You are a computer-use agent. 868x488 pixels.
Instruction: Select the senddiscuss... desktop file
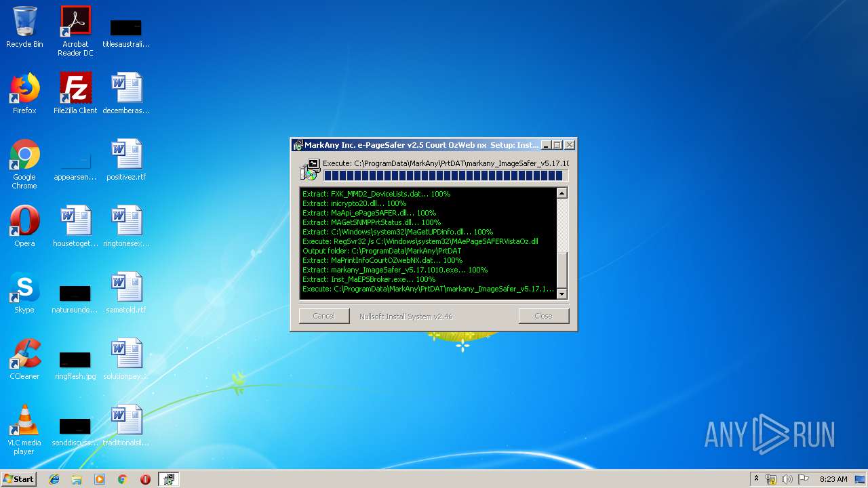75,432
